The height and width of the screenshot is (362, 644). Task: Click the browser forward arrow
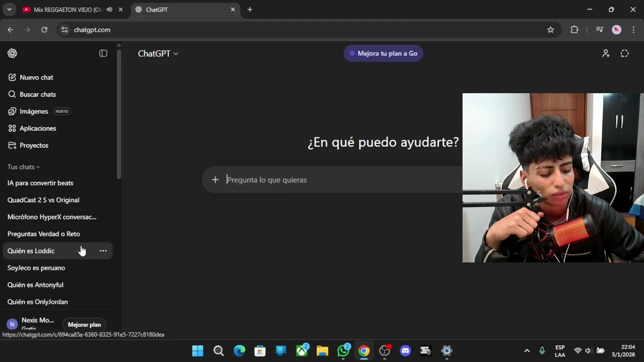pos(27,30)
